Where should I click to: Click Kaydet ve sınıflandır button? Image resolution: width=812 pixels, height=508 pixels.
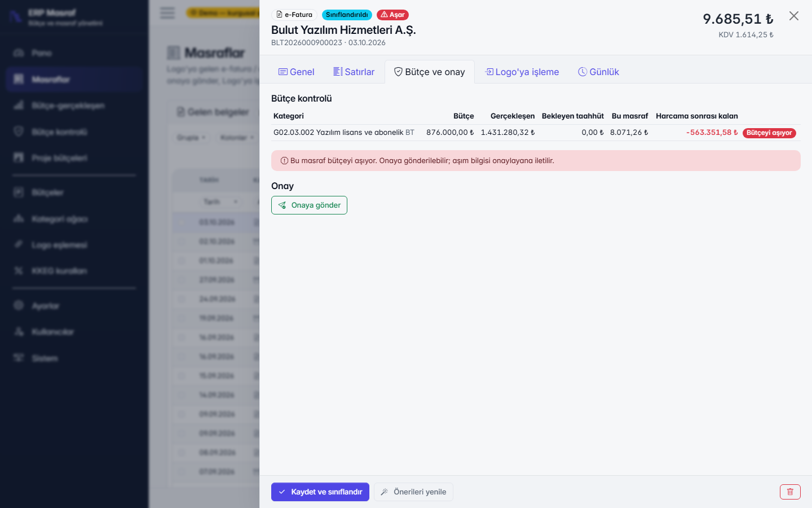[x=320, y=492]
